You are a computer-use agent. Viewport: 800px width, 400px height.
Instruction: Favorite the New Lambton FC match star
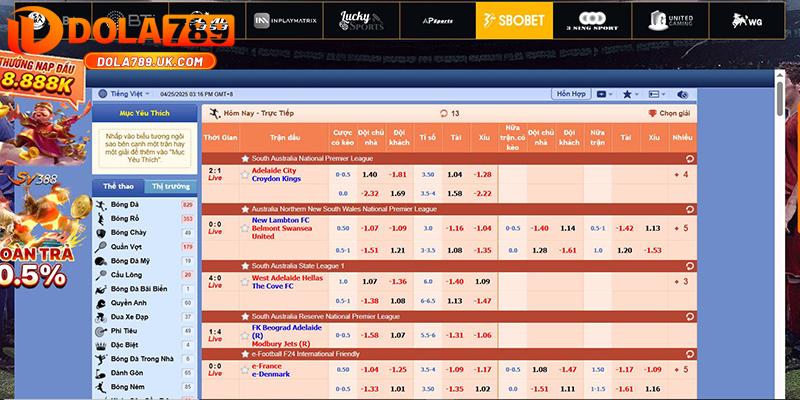[244, 228]
